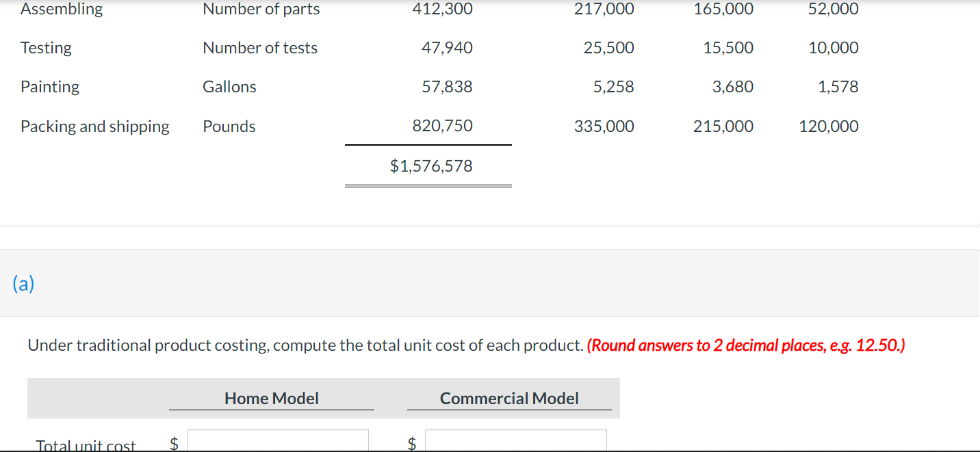
Task: Select the 47,940 number of tests value
Action: [449, 48]
